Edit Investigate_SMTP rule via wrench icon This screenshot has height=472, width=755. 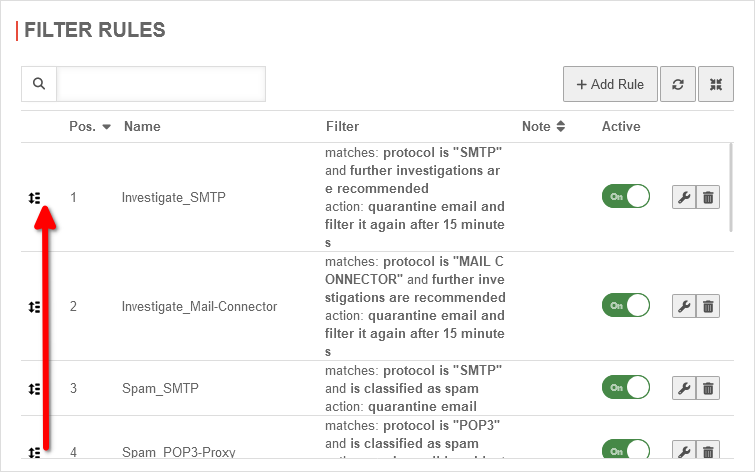[x=685, y=197]
